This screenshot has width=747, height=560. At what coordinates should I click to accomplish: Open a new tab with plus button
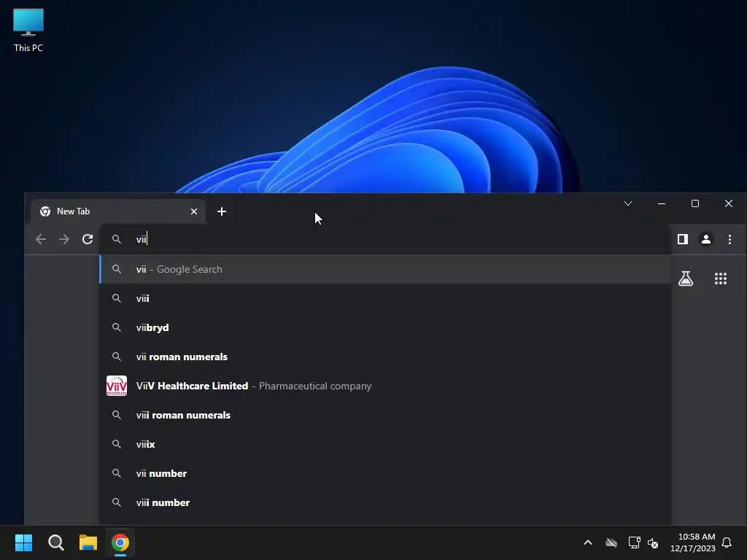[x=222, y=211]
